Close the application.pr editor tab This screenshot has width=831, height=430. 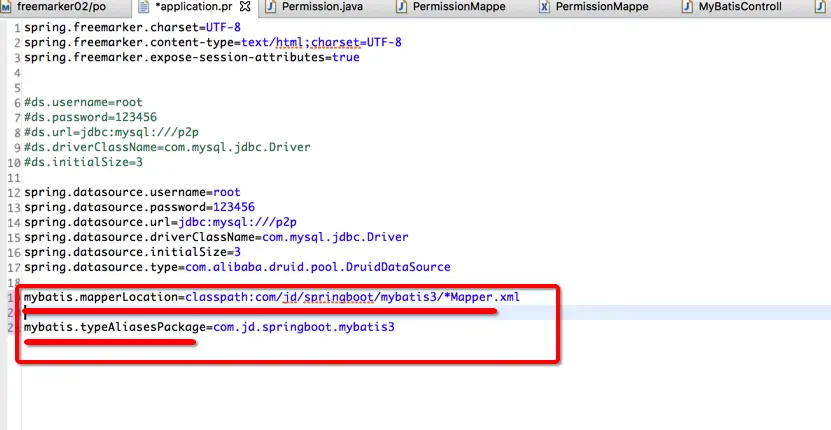(245, 7)
